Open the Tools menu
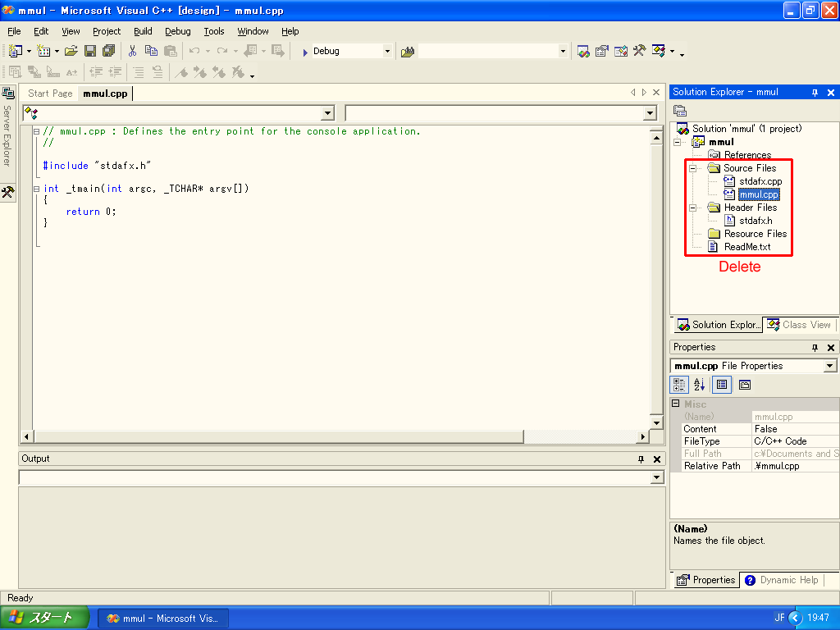 pos(214,31)
